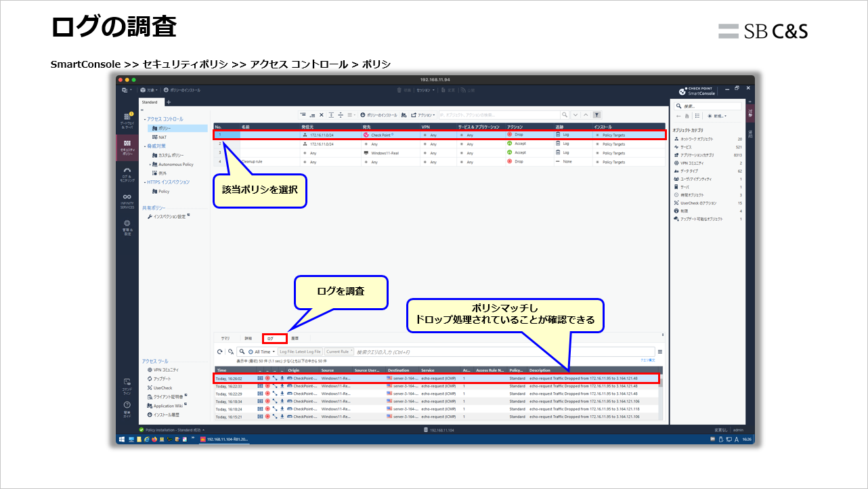
Task: Select the Cleanup rule row name
Action: 252,162
